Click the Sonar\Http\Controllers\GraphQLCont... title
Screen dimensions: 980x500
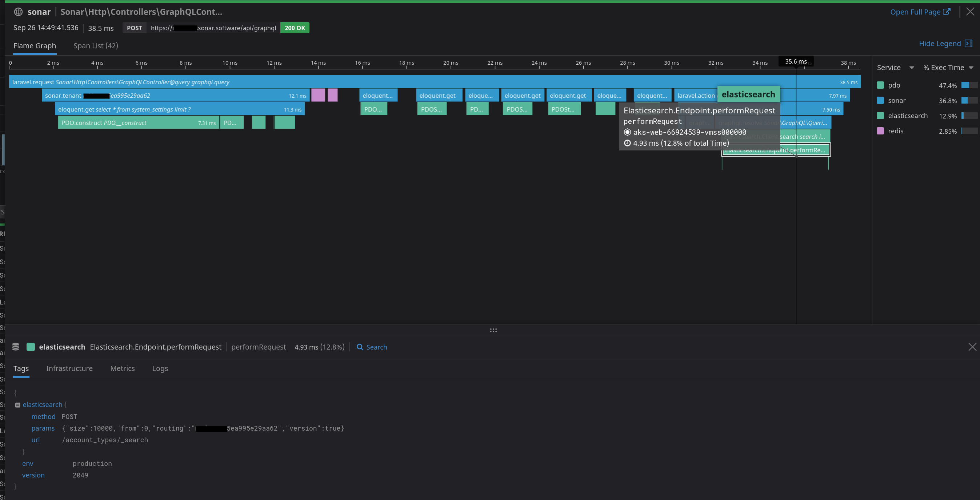141,12
